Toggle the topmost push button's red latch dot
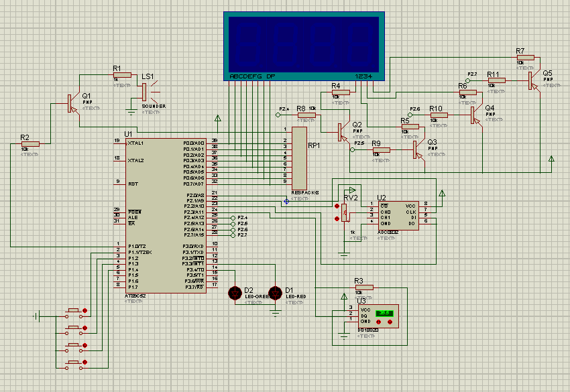Screen dimensions: 570x392 (x=85, y=310)
